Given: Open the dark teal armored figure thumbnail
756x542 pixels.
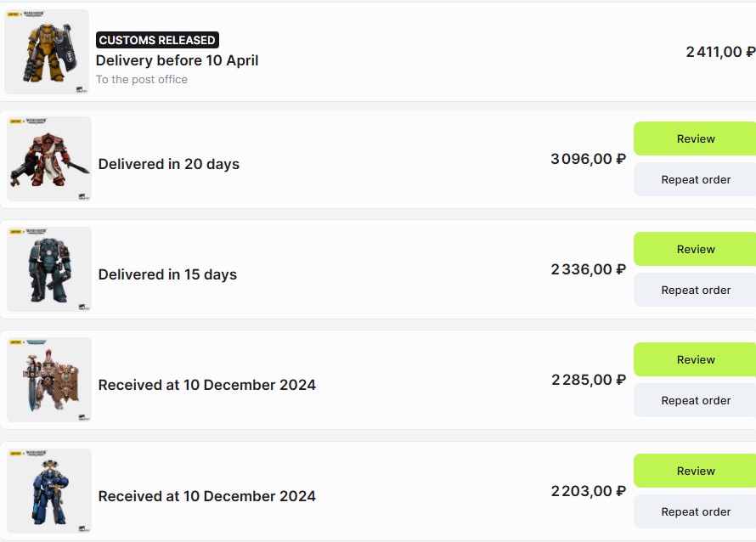Looking at the screenshot, I should point(49,269).
